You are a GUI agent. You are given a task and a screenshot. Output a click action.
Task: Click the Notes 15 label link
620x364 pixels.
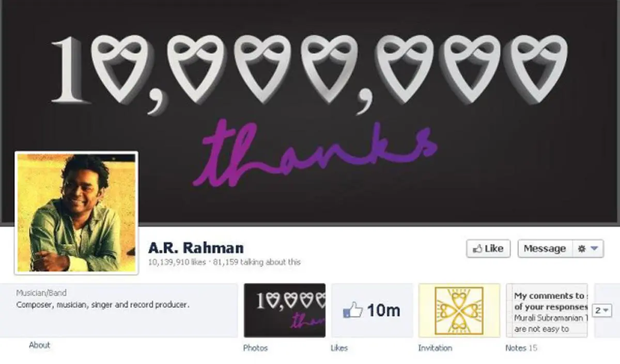(521, 348)
